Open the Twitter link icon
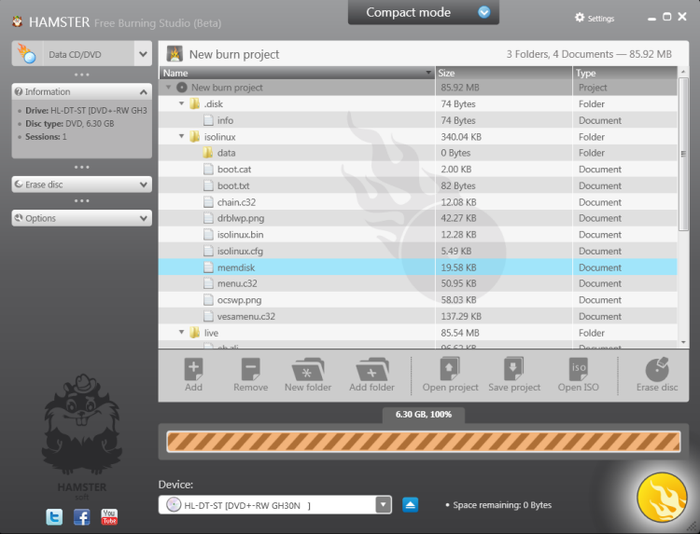The height and width of the screenshot is (534, 700). 54,517
